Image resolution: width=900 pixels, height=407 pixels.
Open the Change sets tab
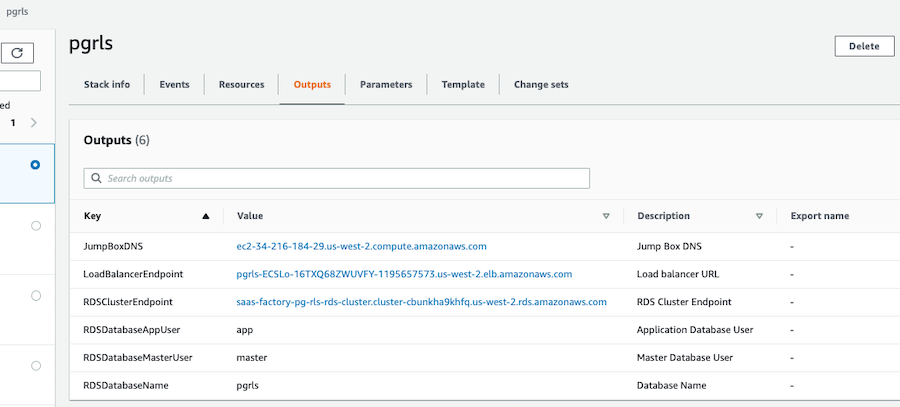[x=541, y=84]
